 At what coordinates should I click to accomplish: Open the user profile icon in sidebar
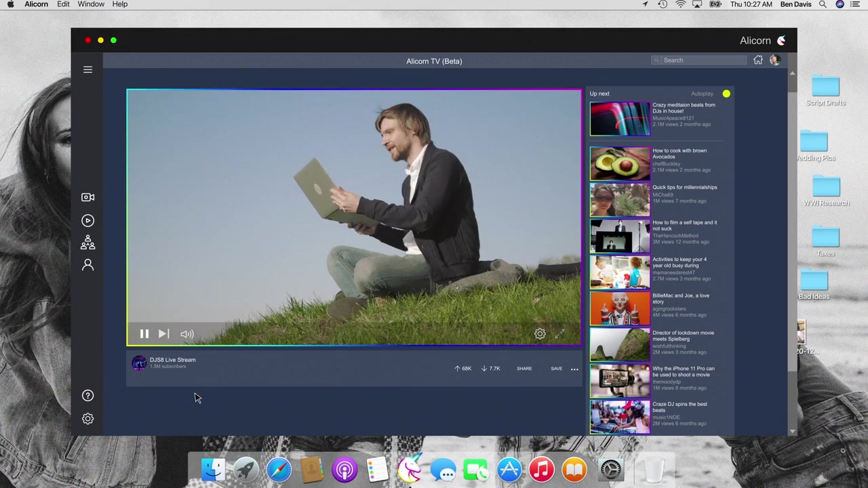point(87,266)
